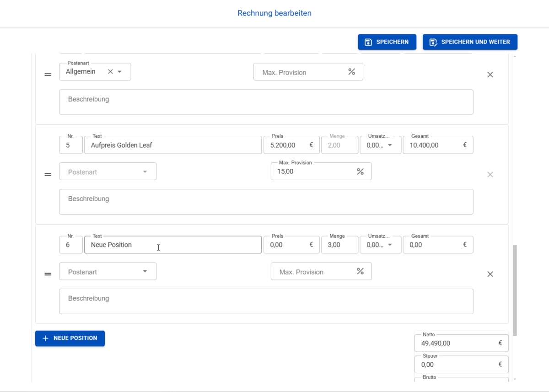
Task: Expand Postenart dropdown for position 6
Action: click(x=145, y=272)
